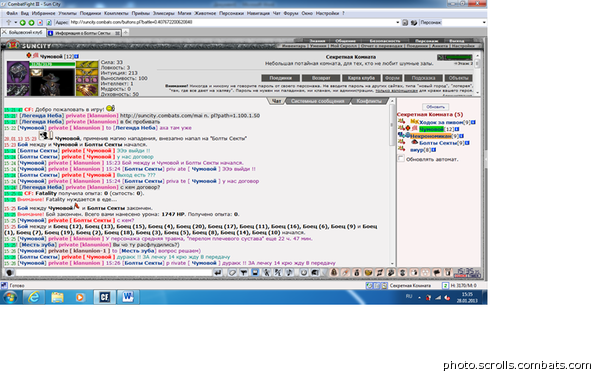The height and width of the screenshot is (375, 600).
Task: Click the send-message return arrow icon
Action: (x=218, y=272)
